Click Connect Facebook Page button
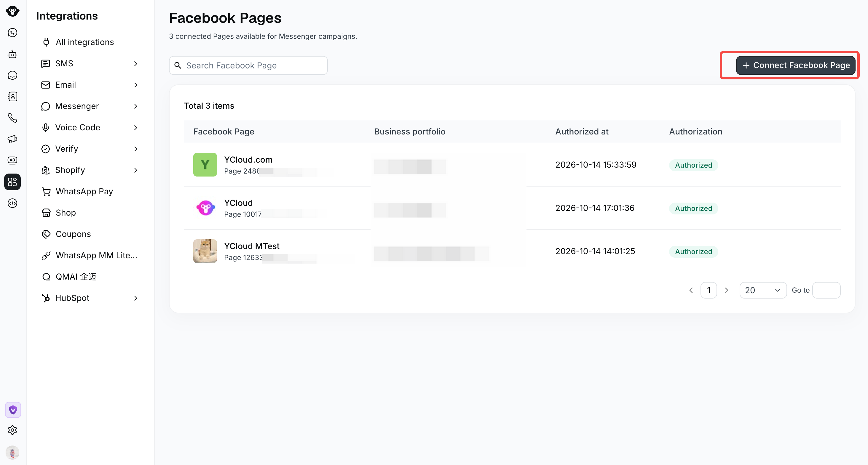Image resolution: width=868 pixels, height=465 pixels. click(x=796, y=65)
